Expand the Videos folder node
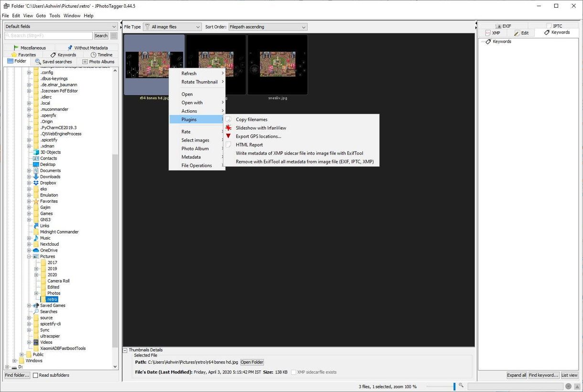Screen dimensions: 583x392 29,342
